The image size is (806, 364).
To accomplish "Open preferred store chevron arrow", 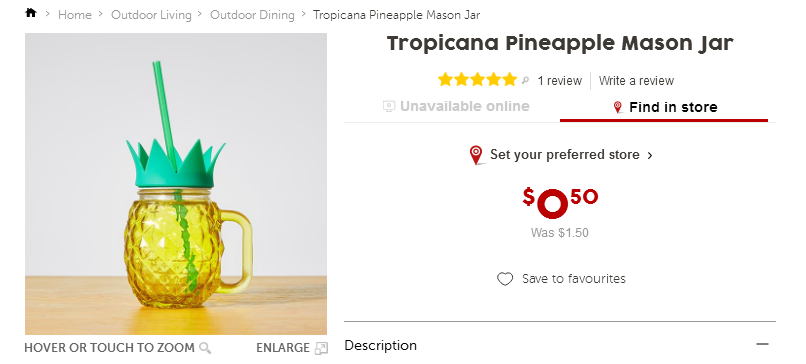I will pos(650,155).
